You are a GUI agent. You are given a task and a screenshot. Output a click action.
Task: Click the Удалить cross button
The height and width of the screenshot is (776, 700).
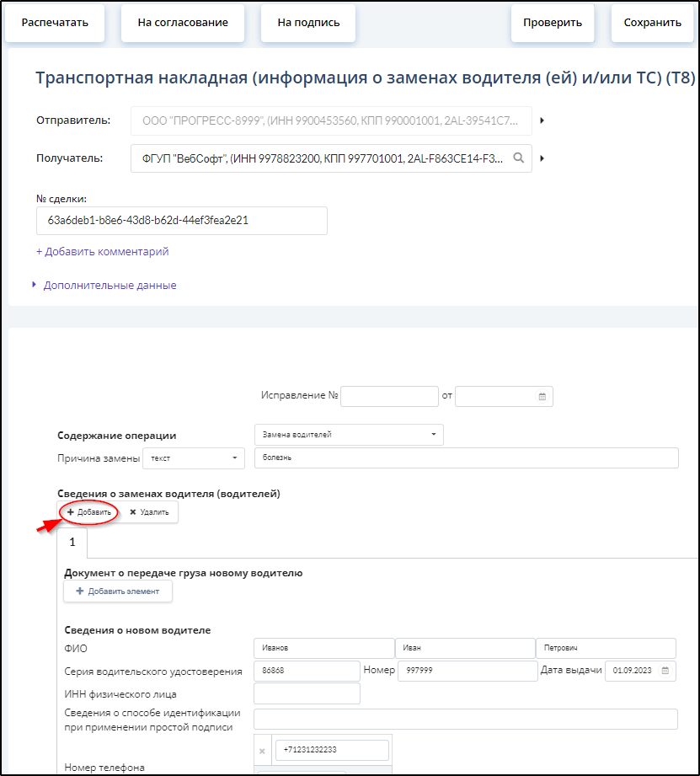(149, 512)
